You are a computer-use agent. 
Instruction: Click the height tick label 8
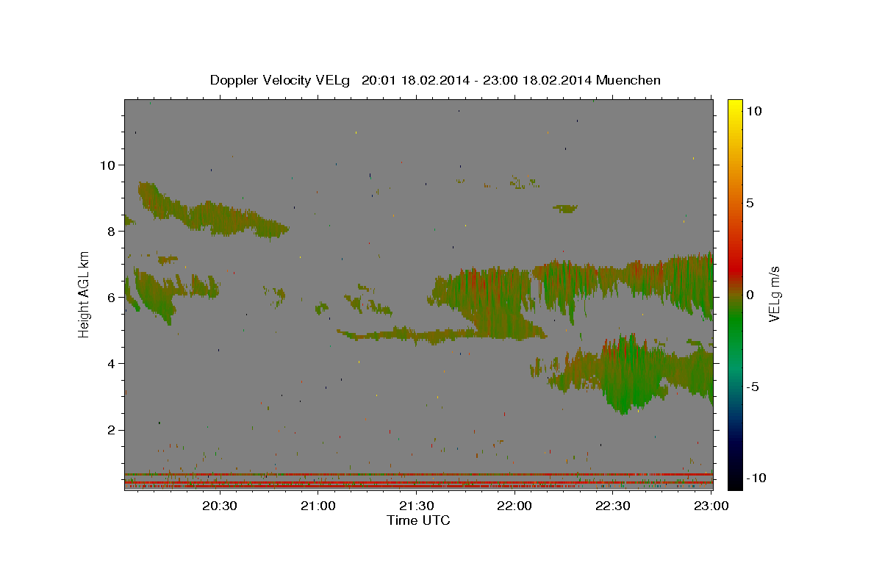(x=111, y=231)
